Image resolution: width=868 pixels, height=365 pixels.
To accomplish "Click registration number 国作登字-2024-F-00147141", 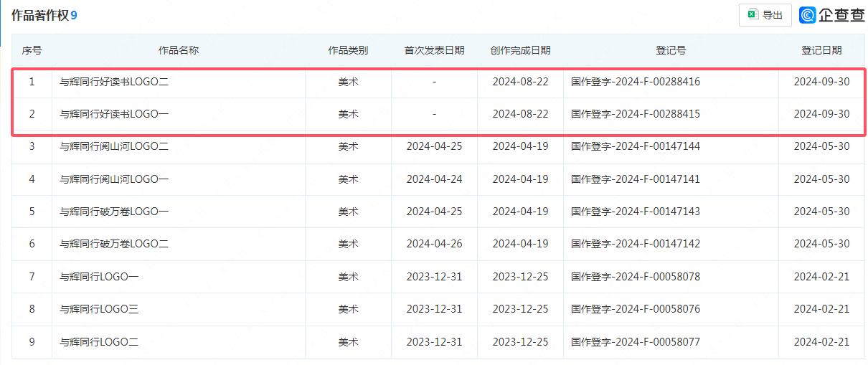I will 636,179.
